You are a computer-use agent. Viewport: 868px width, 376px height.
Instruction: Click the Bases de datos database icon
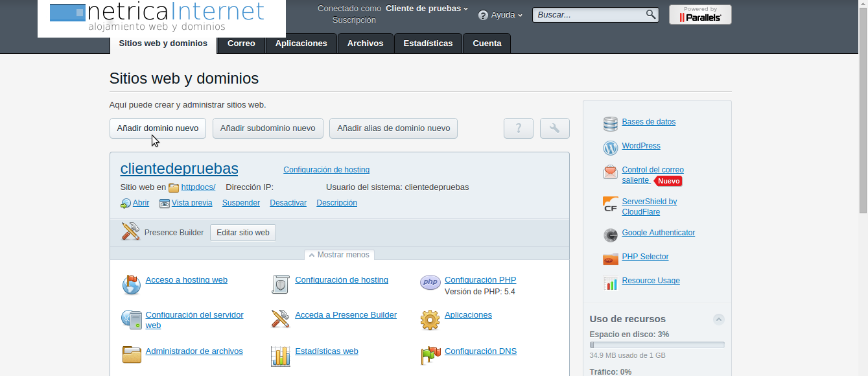pyautogui.click(x=611, y=123)
